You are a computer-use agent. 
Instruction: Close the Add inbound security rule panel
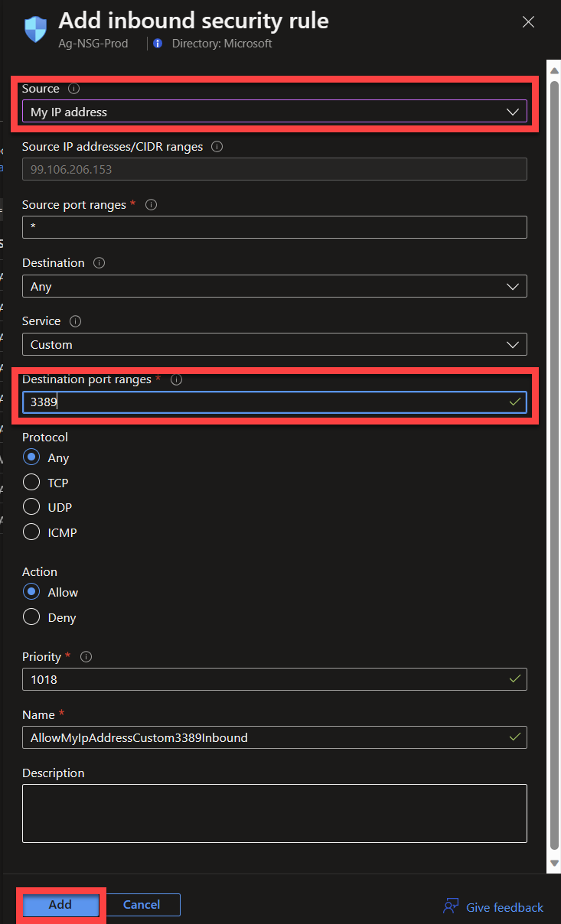[528, 22]
